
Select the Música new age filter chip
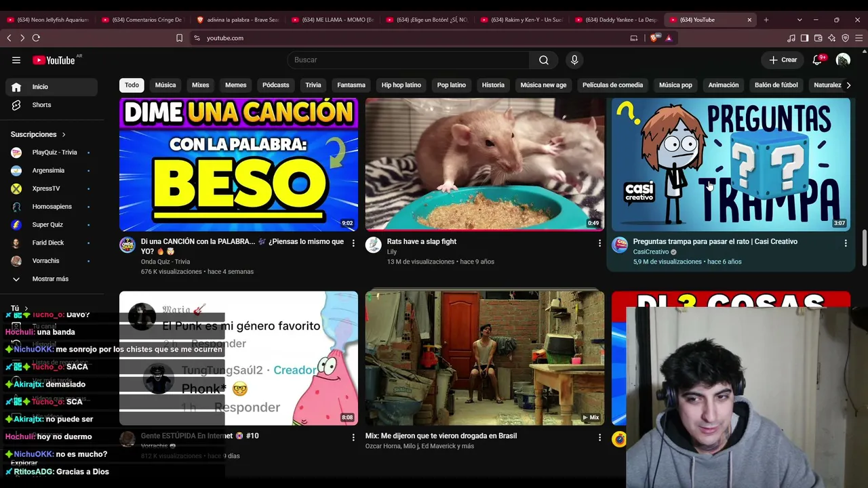pyautogui.click(x=543, y=85)
